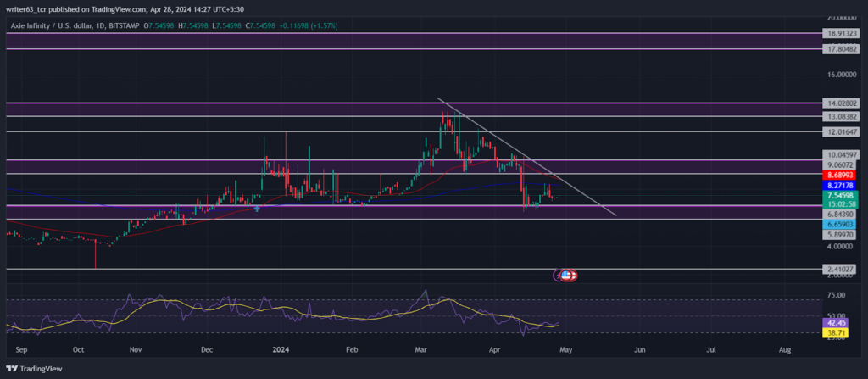The height and width of the screenshot is (379, 868).
Task: Select the 5.89970 price label
Action: 839,235
